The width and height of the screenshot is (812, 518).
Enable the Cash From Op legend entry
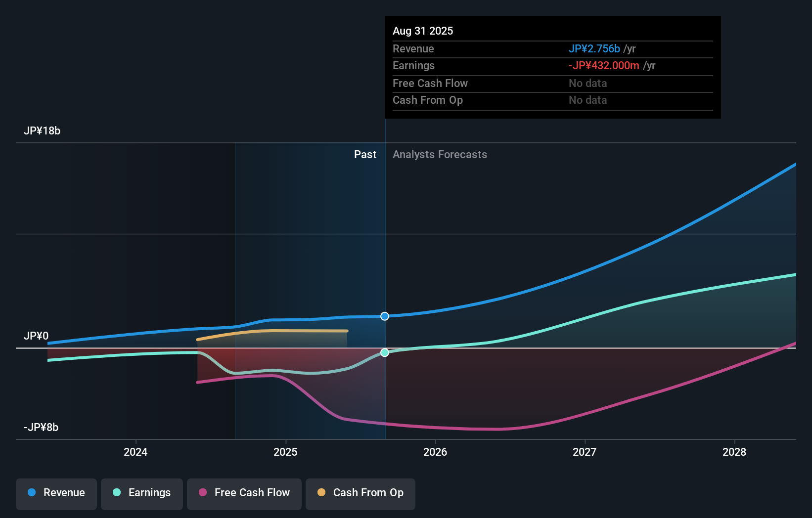click(x=360, y=494)
